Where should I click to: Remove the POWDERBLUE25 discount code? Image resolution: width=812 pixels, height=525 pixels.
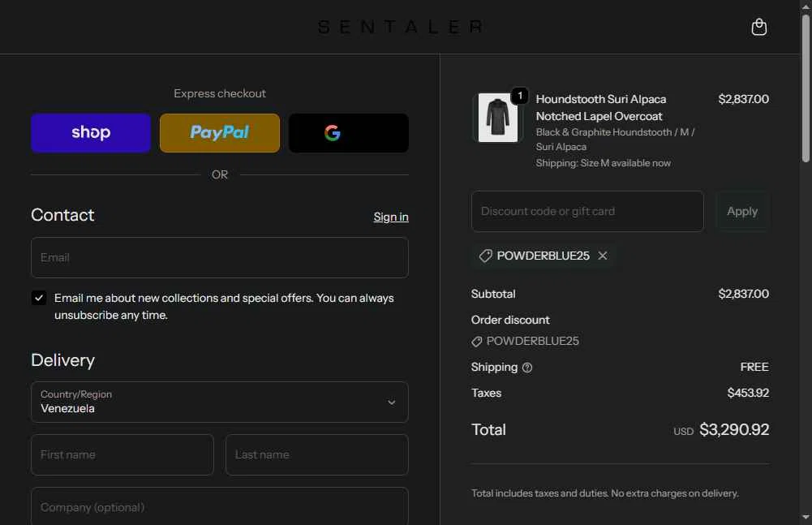coord(602,256)
